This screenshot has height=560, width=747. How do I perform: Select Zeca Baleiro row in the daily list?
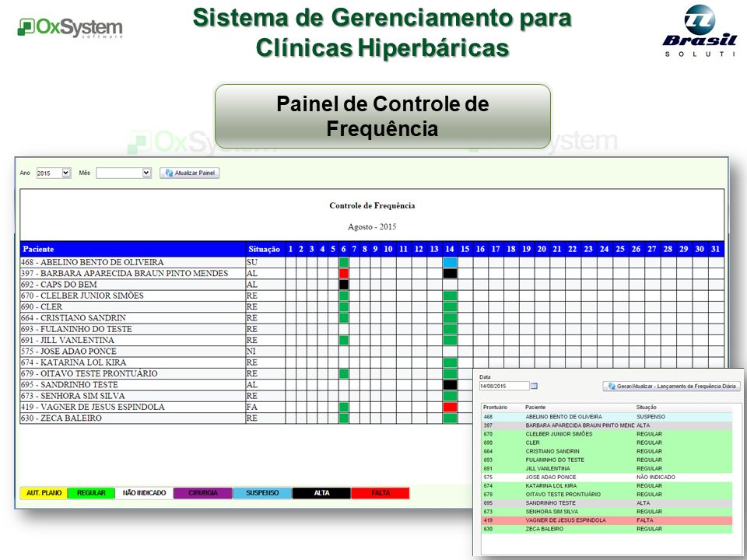tap(607, 529)
